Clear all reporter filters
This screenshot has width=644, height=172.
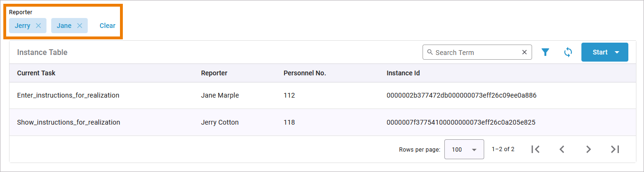[x=107, y=26]
